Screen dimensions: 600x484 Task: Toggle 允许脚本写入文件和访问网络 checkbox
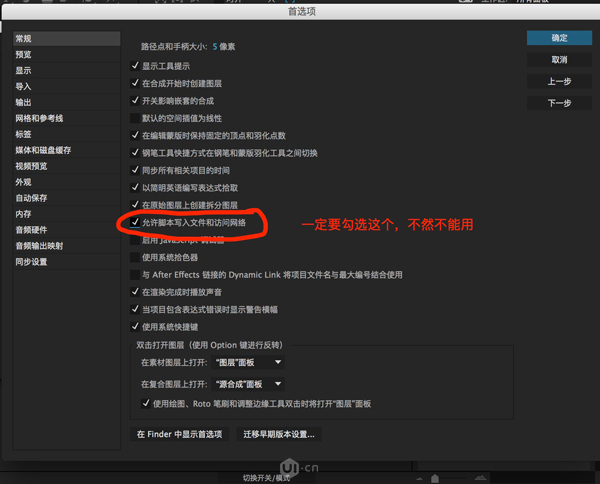pos(135,222)
